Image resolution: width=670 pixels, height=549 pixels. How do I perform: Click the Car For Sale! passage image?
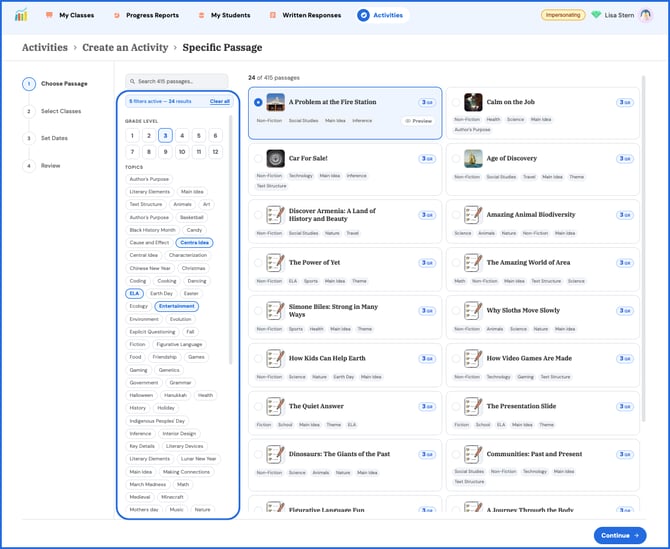pyautogui.click(x=276, y=159)
